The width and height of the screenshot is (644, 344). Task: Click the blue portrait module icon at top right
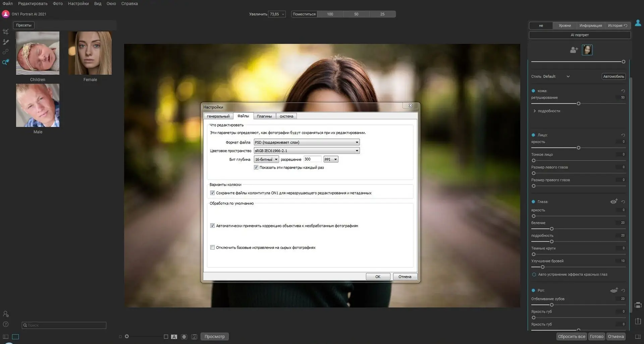click(x=638, y=23)
